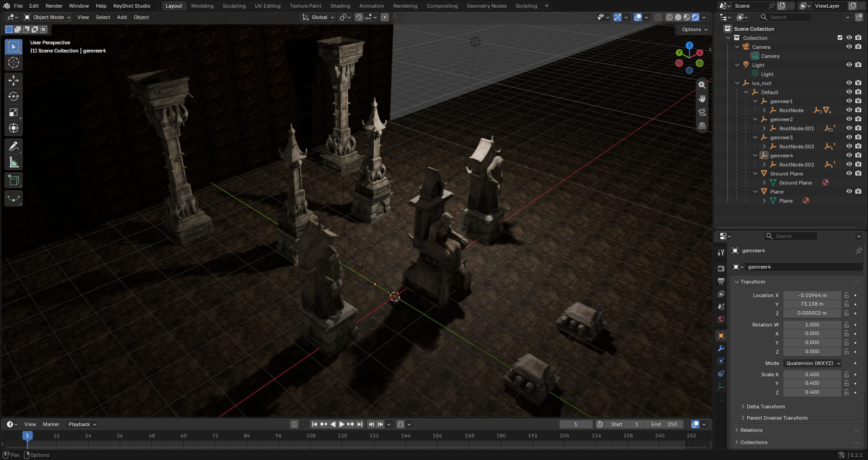Toggle proportional editing in header

[385, 17]
